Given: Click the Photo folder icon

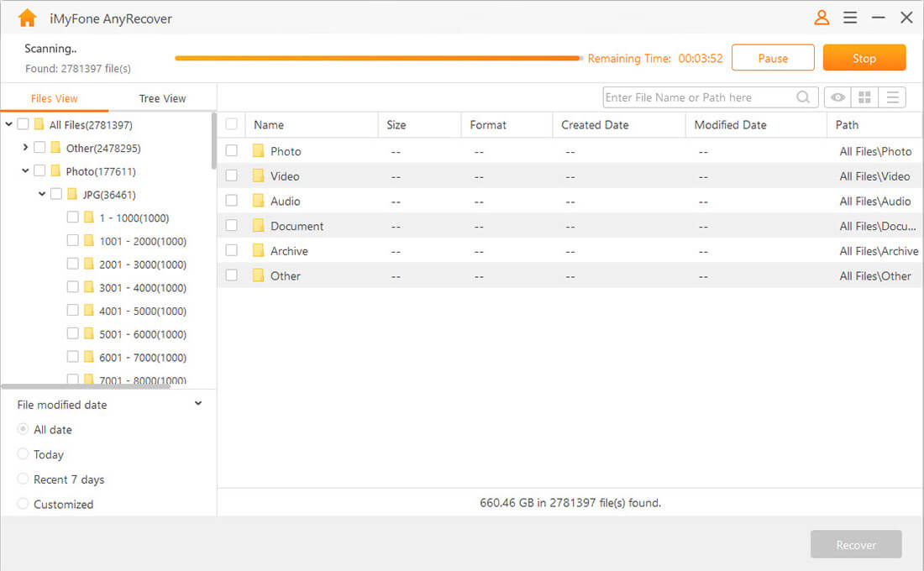Looking at the screenshot, I should [x=258, y=151].
